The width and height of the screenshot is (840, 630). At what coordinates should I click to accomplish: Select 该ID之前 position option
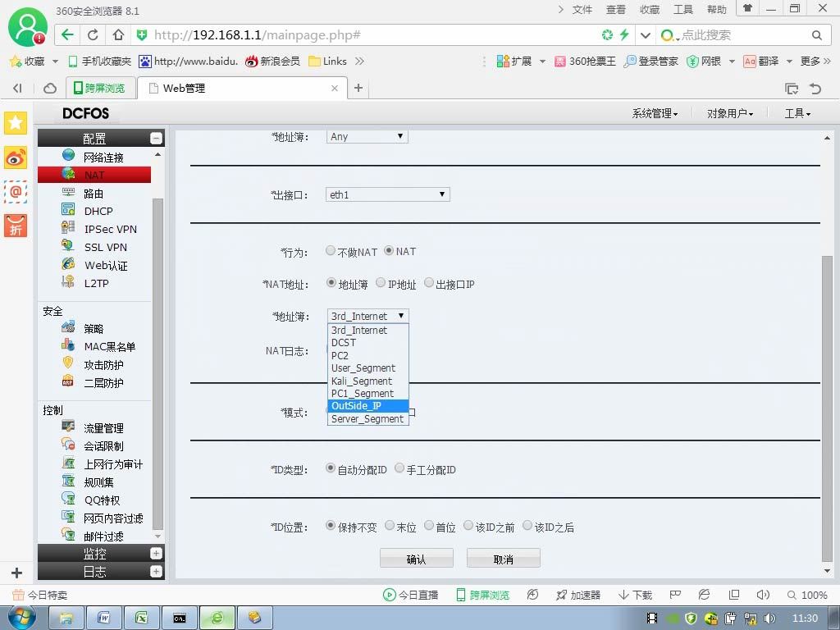pos(468,526)
